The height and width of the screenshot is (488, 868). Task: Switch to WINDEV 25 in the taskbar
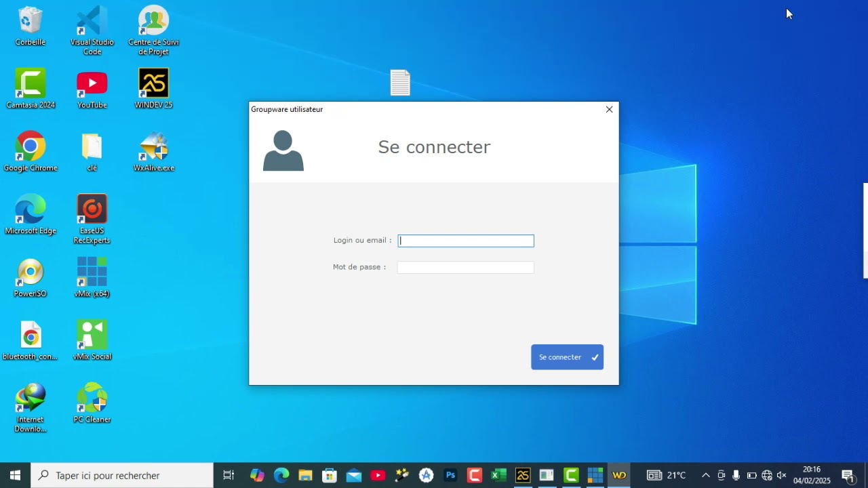pyautogui.click(x=523, y=475)
